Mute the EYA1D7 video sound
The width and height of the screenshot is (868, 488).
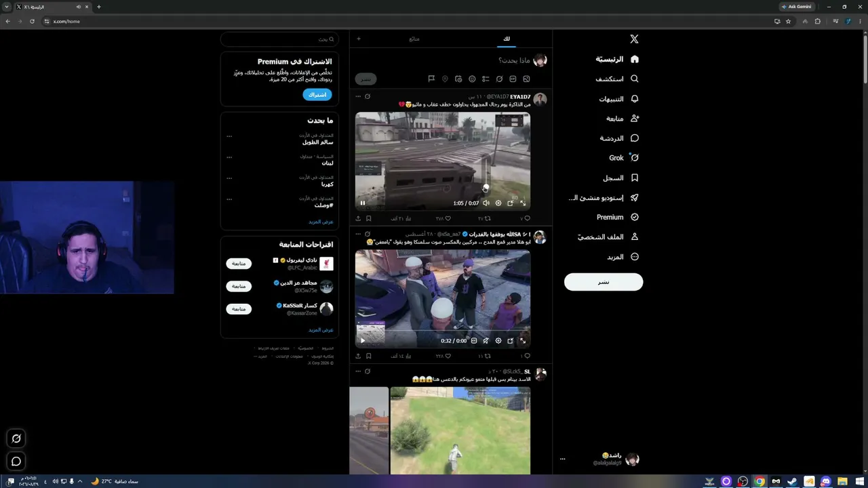[486, 203]
